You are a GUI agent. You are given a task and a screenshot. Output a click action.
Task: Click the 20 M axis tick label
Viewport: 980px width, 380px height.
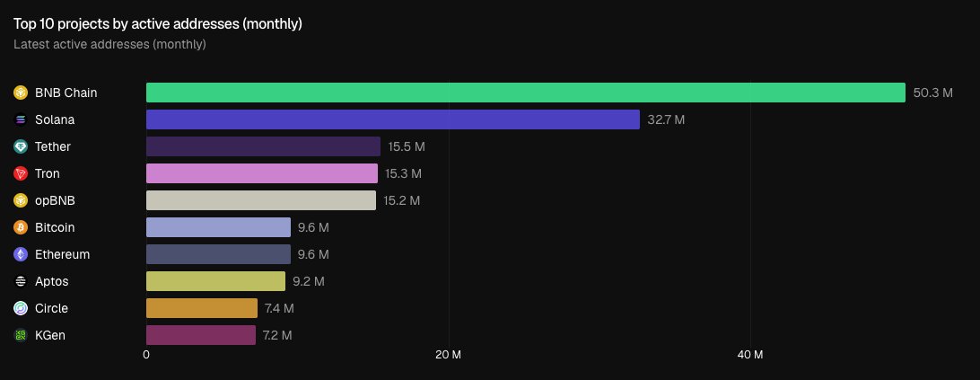[448, 355]
